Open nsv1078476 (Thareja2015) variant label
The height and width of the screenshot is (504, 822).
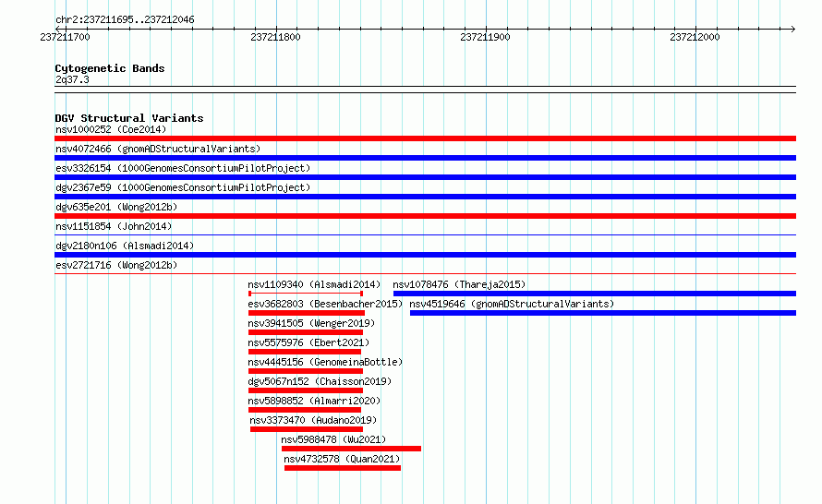459,284
